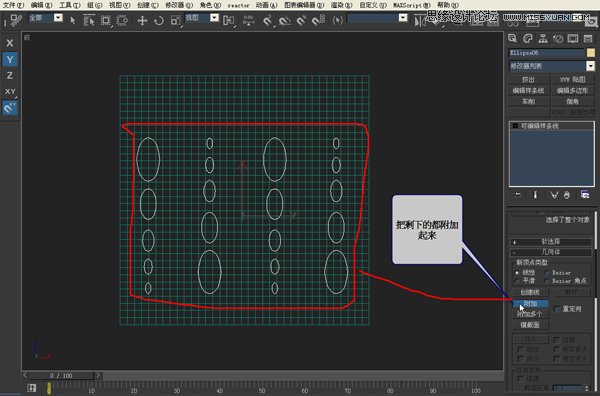Select the XY plane constraint button
600x396 pixels.
(10, 91)
